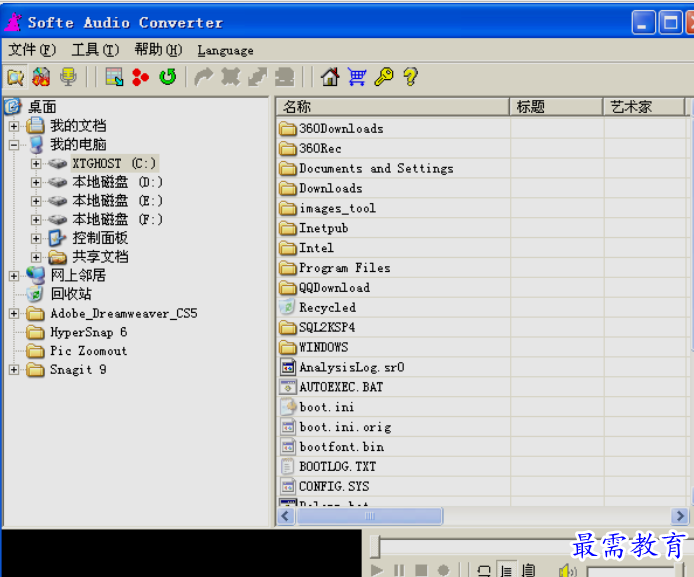Toggle the play-all list icon beside loop
This screenshot has width=694, height=577.
[x=528, y=570]
